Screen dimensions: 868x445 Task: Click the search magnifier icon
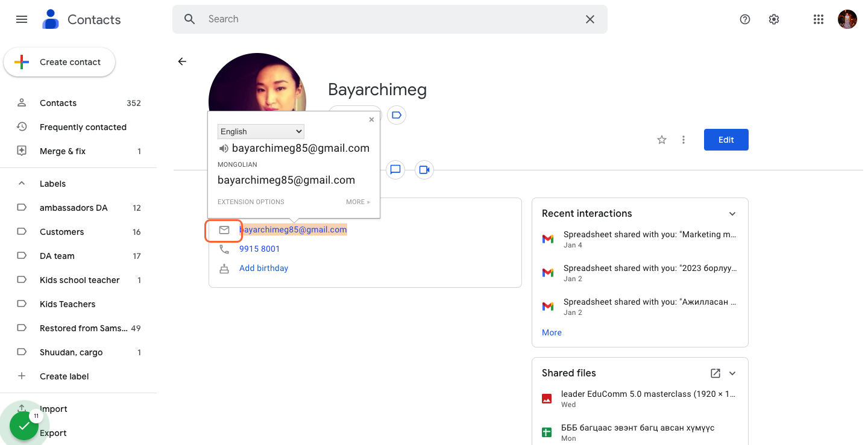pos(190,19)
